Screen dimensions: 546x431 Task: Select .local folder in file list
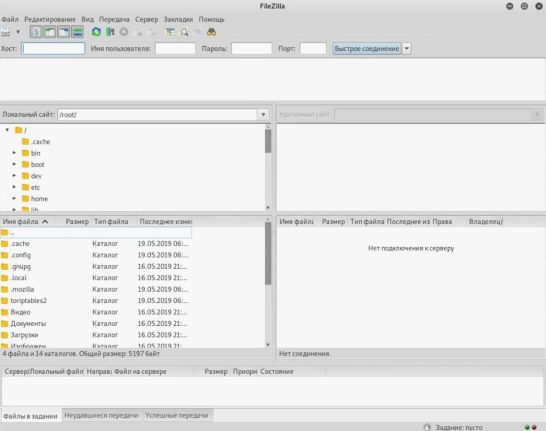pyautogui.click(x=96, y=278)
